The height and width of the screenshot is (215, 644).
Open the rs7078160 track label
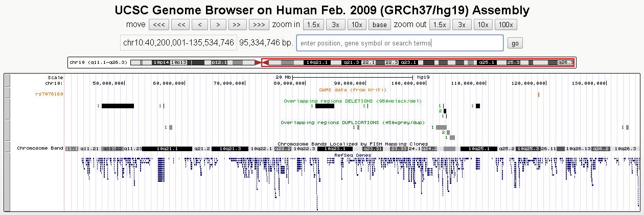click(x=49, y=94)
